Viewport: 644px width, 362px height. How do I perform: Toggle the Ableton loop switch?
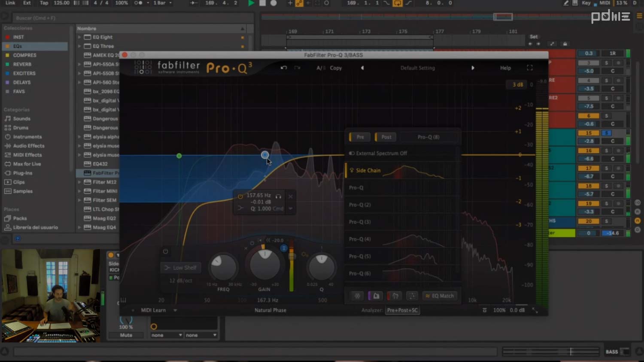point(398,3)
